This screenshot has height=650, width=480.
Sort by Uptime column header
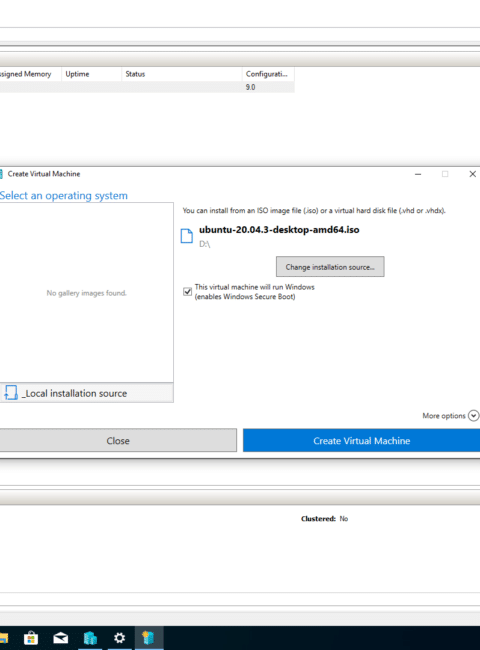tap(92, 74)
